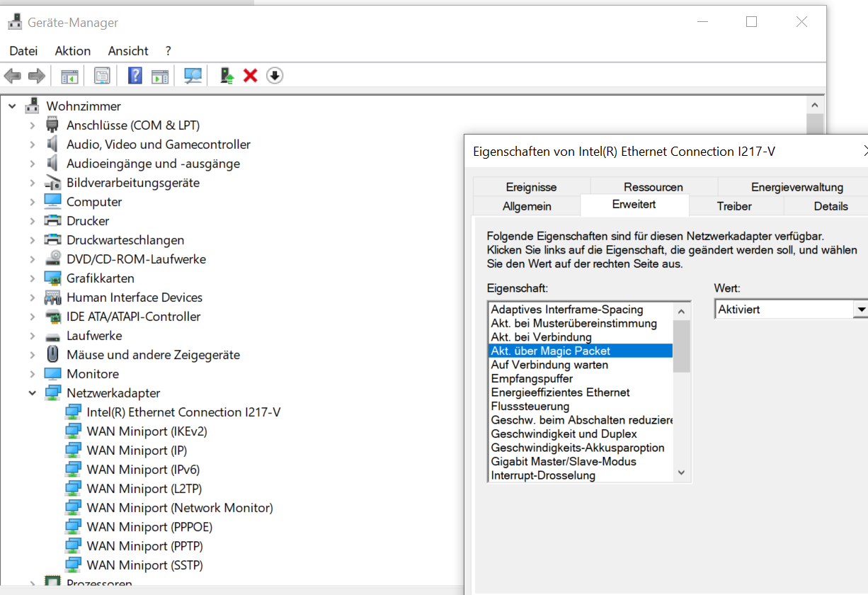Switch to the Allgemein tab
This screenshot has width=868, height=595.
point(527,206)
